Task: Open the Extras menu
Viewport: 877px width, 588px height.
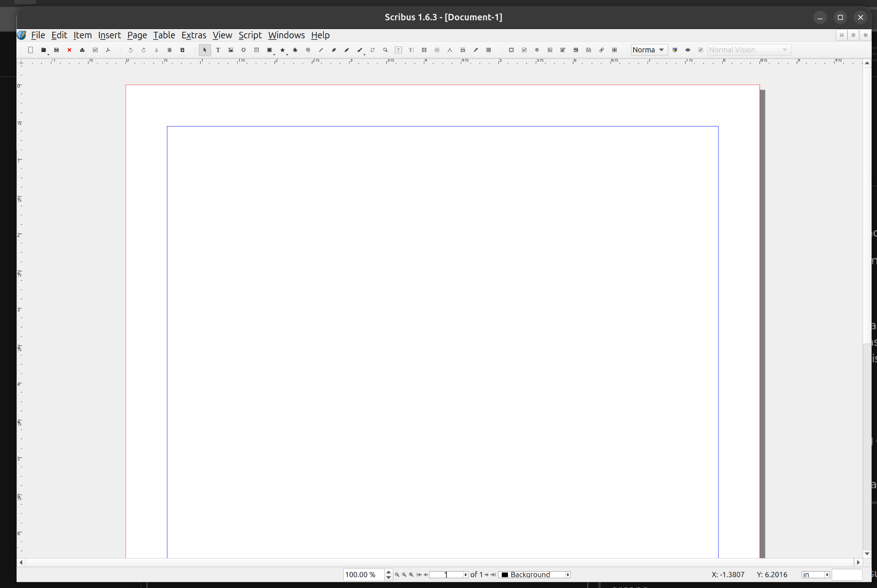Action: 194,35
